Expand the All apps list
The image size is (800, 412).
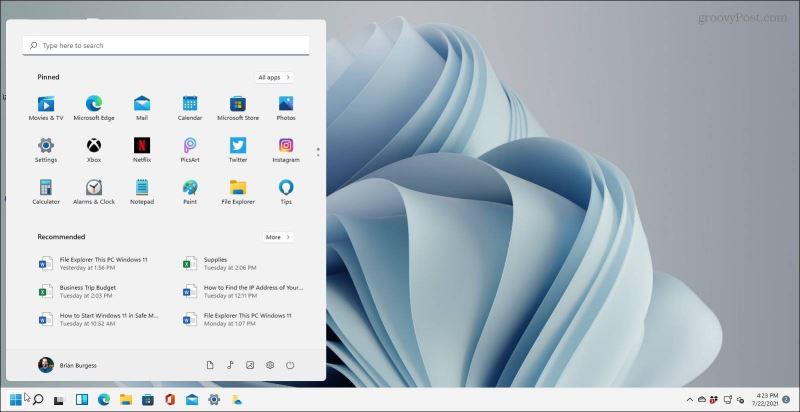pyautogui.click(x=274, y=77)
